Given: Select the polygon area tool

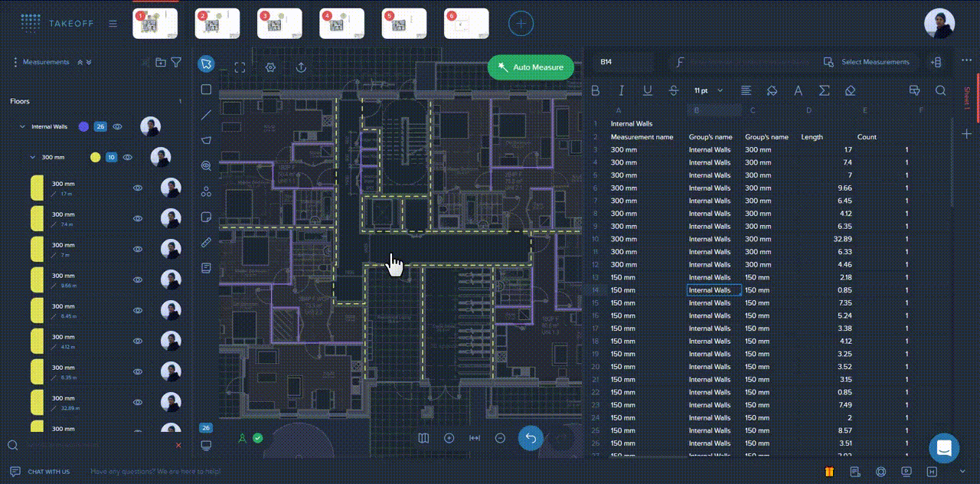Looking at the screenshot, I should pyautogui.click(x=206, y=140).
